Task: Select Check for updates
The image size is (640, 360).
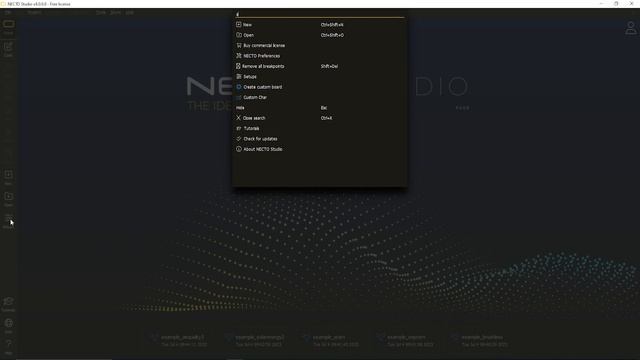Action: (320, 139)
